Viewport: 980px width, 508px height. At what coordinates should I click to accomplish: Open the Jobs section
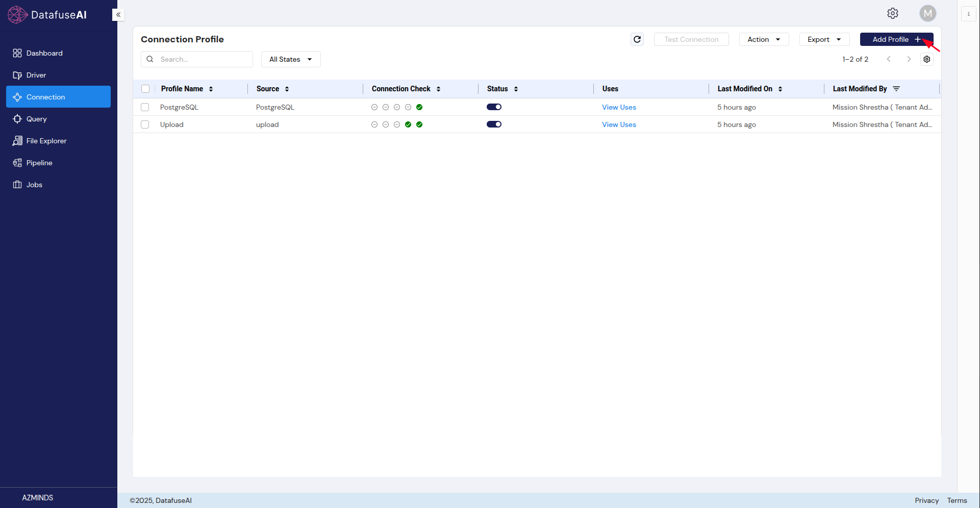coord(34,184)
